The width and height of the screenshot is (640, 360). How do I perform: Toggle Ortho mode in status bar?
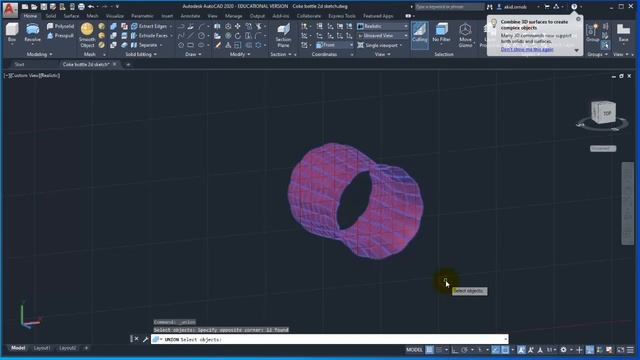455,350
